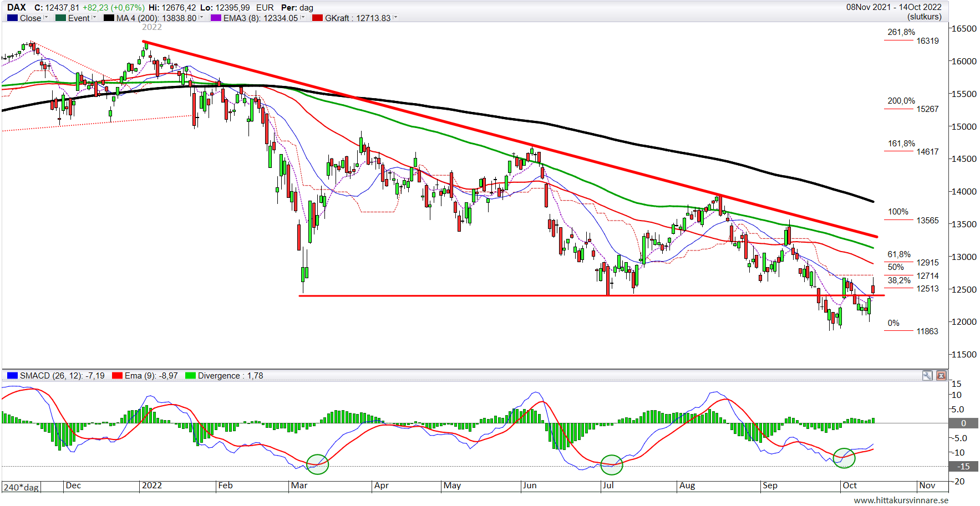Click the 240*dag period field

(x=21, y=488)
